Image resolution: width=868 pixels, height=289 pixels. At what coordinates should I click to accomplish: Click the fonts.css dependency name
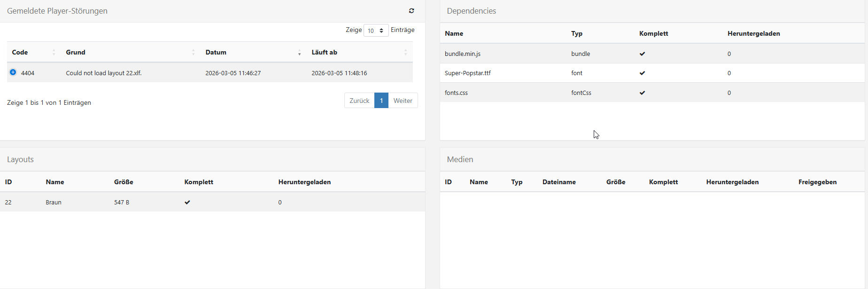pos(456,93)
